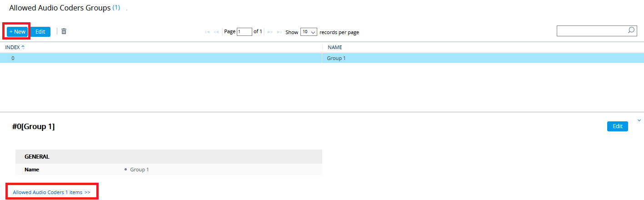Click the Group 1 value in Name field
Image resolution: width=644 pixels, height=200 pixels.
click(140, 170)
